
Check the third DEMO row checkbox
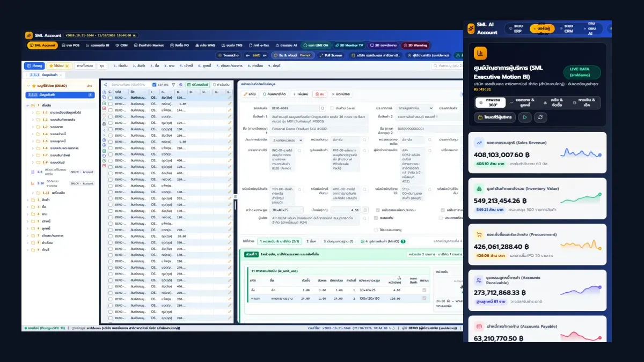coord(111,110)
